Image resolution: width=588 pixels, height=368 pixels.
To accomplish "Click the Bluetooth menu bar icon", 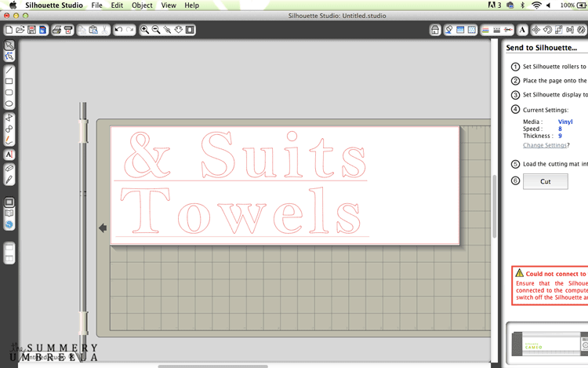I will (522, 5).
